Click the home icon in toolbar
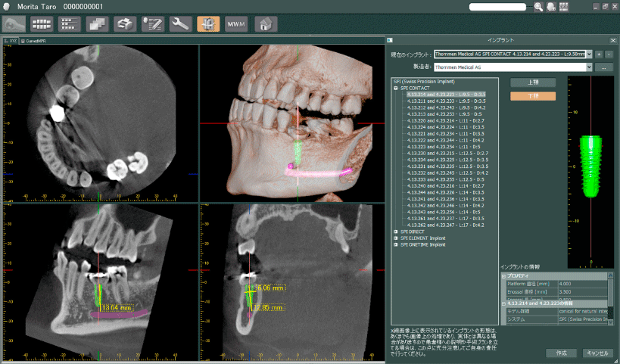The height and width of the screenshot is (364, 620). [x=263, y=23]
